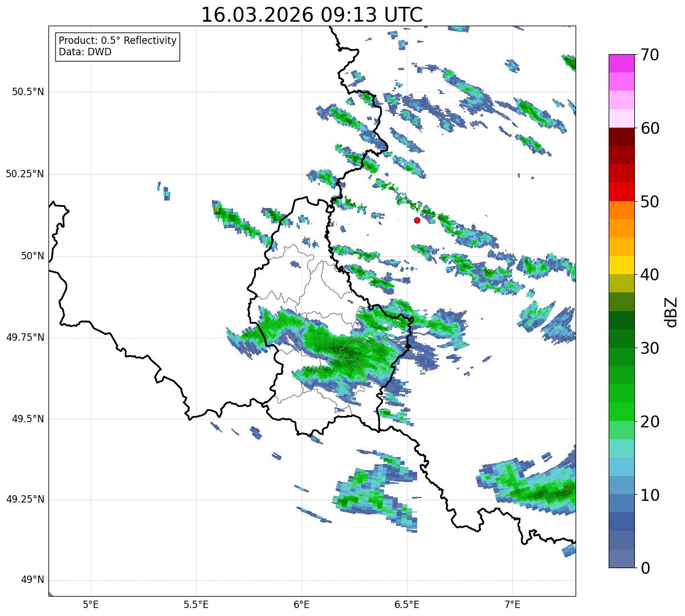Click the bright green 20 dBZ colorbar segment
The height and width of the screenshot is (616, 685).
(621, 411)
